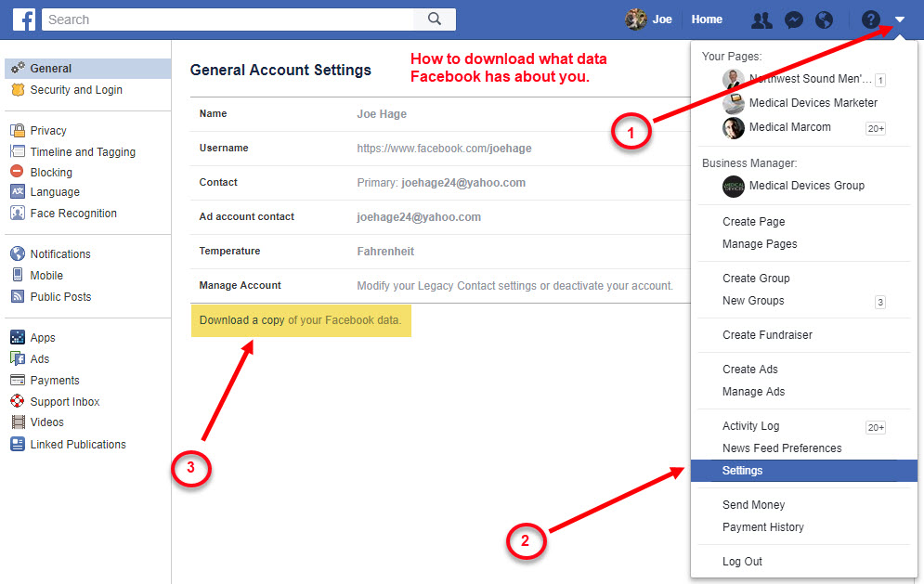
Task: Open Manage Ads menu item
Action: click(x=754, y=391)
